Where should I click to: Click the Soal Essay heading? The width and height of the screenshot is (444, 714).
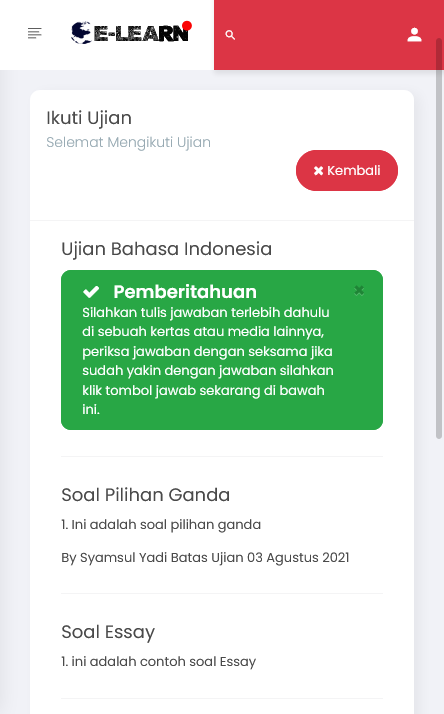click(108, 632)
